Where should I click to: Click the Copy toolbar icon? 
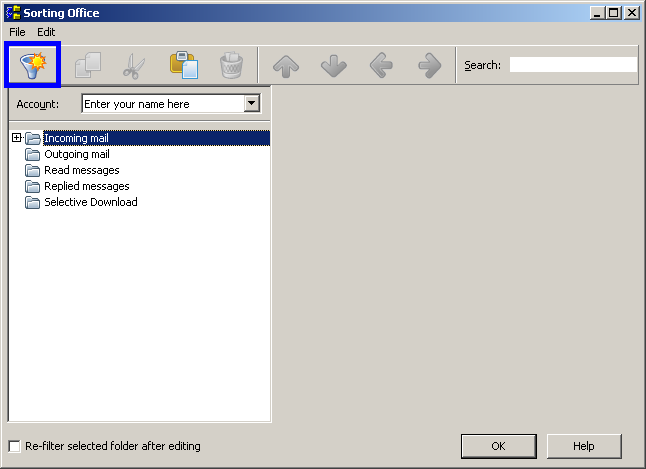pyautogui.click(x=87, y=65)
